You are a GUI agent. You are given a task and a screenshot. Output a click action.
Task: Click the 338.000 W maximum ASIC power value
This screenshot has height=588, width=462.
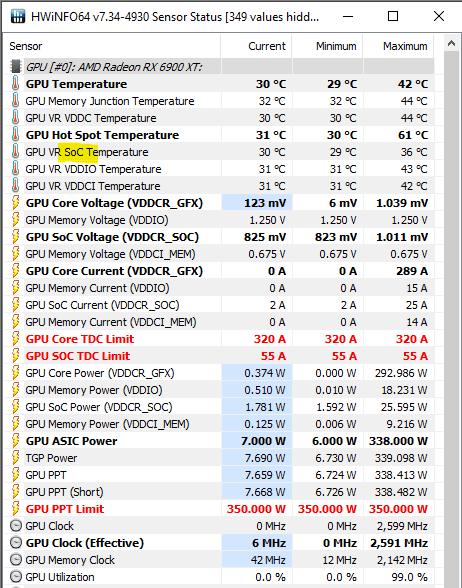click(x=398, y=441)
